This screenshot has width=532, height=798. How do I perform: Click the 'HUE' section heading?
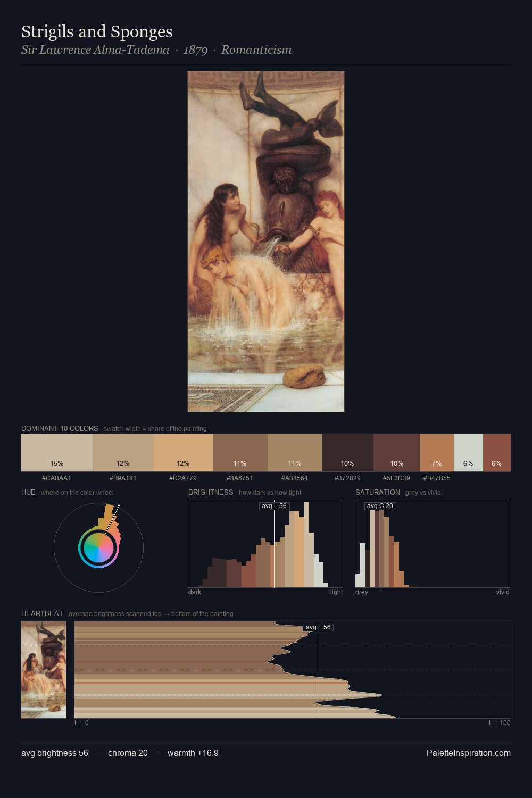point(28,492)
